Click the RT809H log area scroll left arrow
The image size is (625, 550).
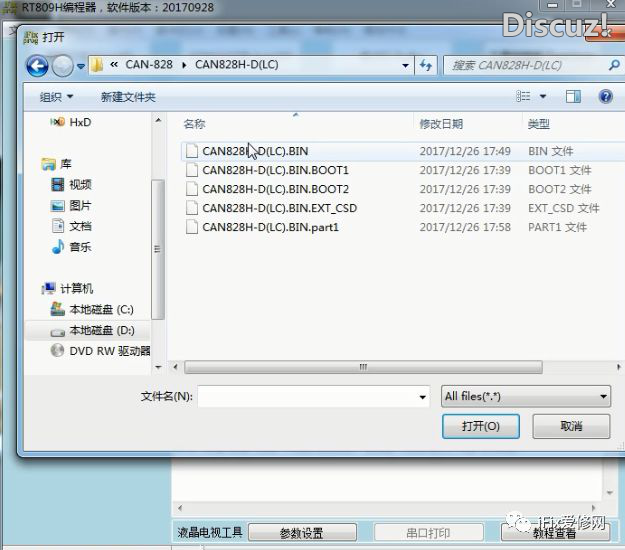[x=180, y=508]
